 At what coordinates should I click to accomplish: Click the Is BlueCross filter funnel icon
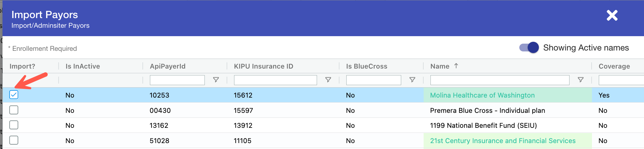[x=412, y=80]
